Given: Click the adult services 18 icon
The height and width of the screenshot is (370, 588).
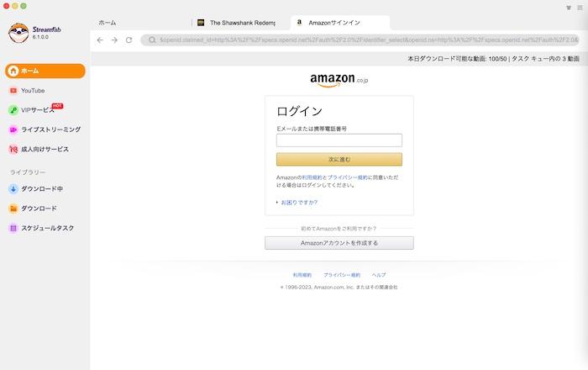Looking at the screenshot, I should tap(13, 149).
